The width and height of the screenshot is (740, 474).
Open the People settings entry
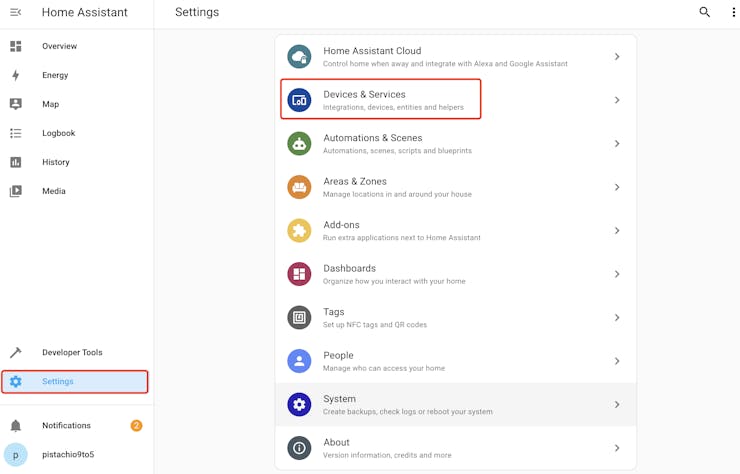455,361
